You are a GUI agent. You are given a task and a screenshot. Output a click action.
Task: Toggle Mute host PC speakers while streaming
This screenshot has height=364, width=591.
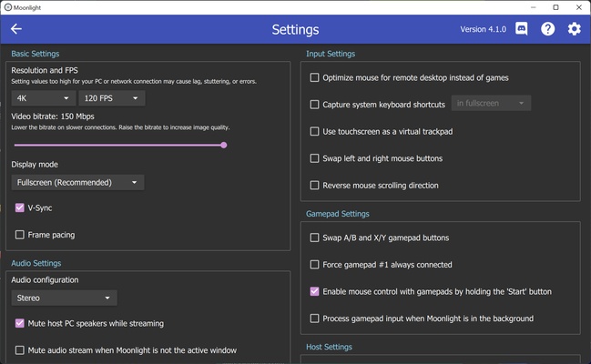20,323
